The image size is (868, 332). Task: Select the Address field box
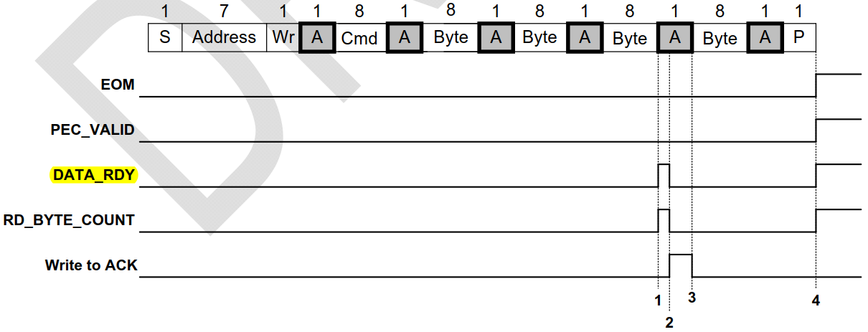click(x=224, y=37)
